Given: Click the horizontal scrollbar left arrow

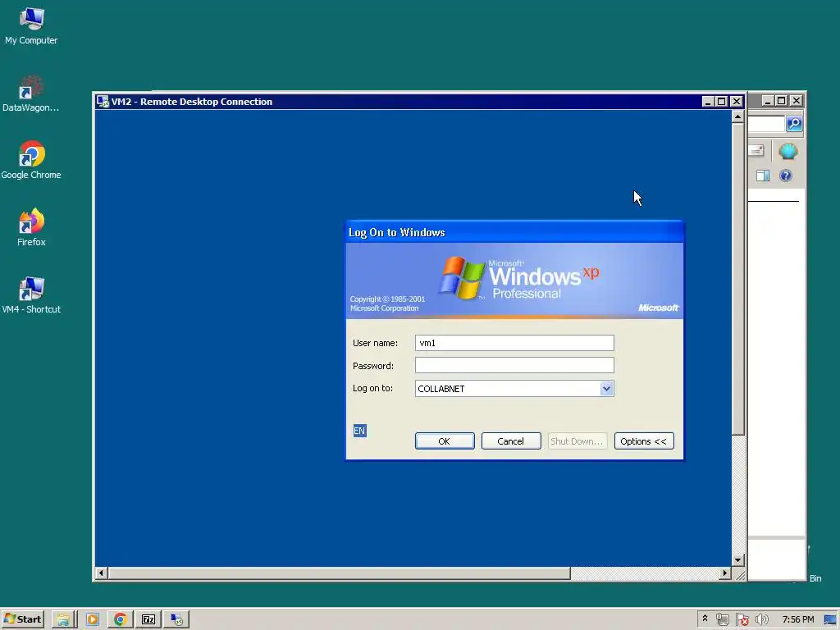Looking at the screenshot, I should (101, 573).
